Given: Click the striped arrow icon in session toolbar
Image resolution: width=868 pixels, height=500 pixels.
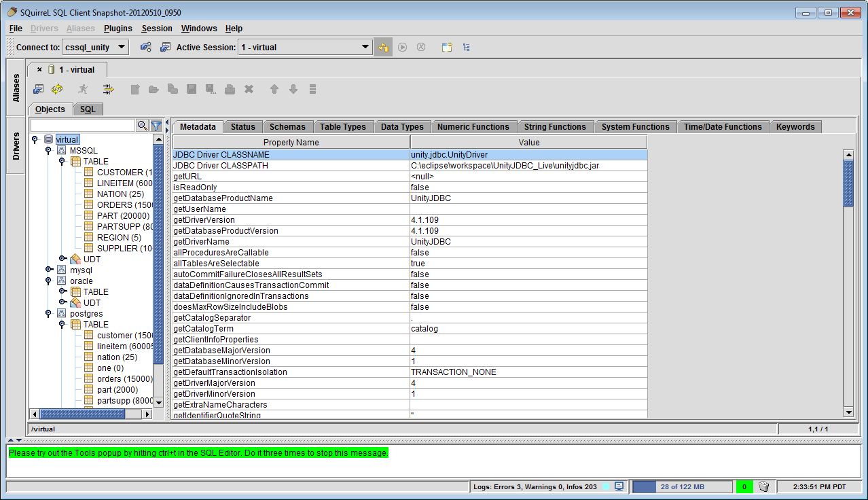Looking at the screenshot, I should 108,89.
